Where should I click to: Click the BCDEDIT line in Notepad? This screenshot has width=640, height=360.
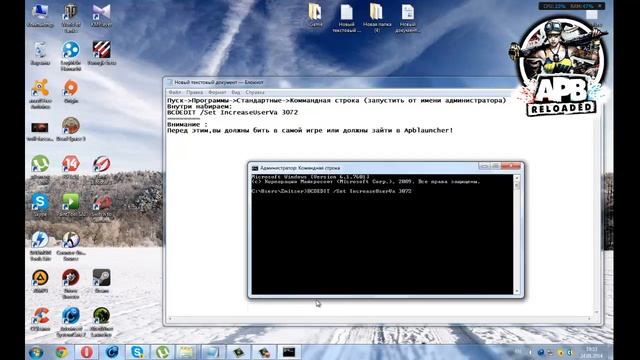(x=232, y=112)
